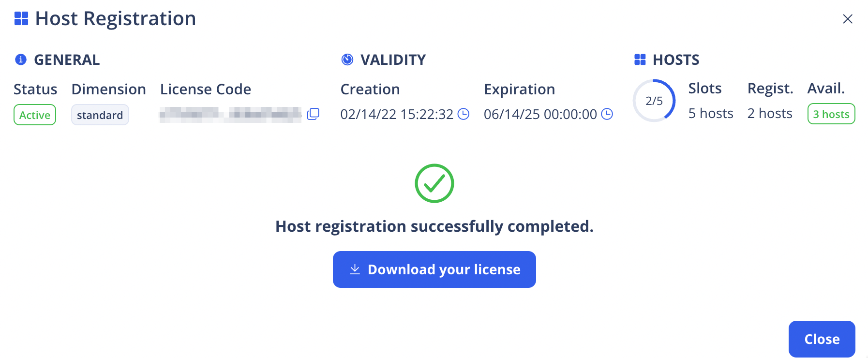Click the 2/5 slots progress ring
Screen dimensions: 868x358
click(654, 100)
